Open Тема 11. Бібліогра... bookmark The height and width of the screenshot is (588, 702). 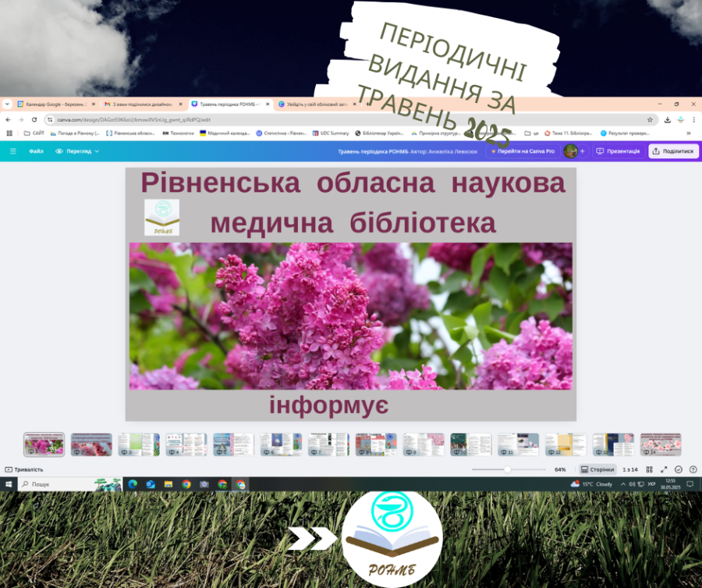pyautogui.click(x=568, y=133)
